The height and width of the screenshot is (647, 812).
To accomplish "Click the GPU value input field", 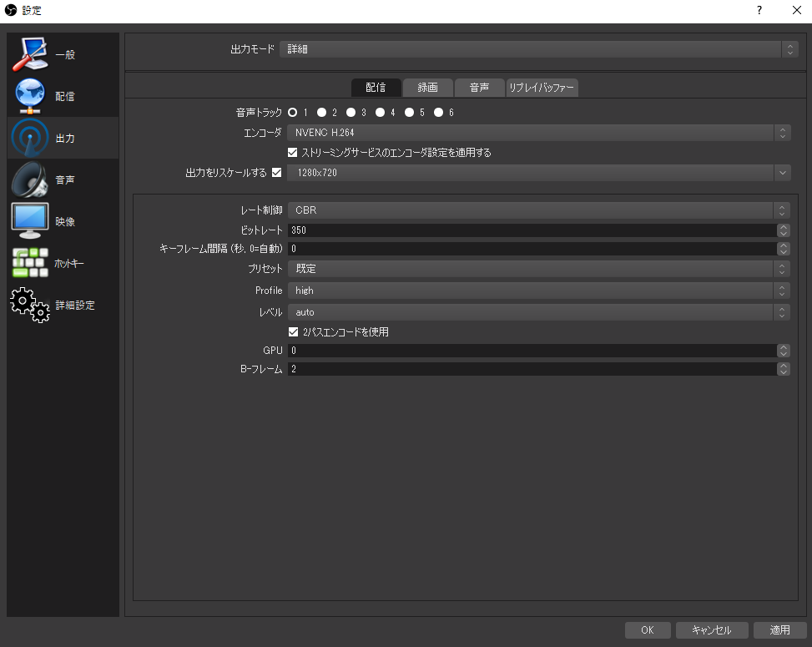I will click(532, 351).
